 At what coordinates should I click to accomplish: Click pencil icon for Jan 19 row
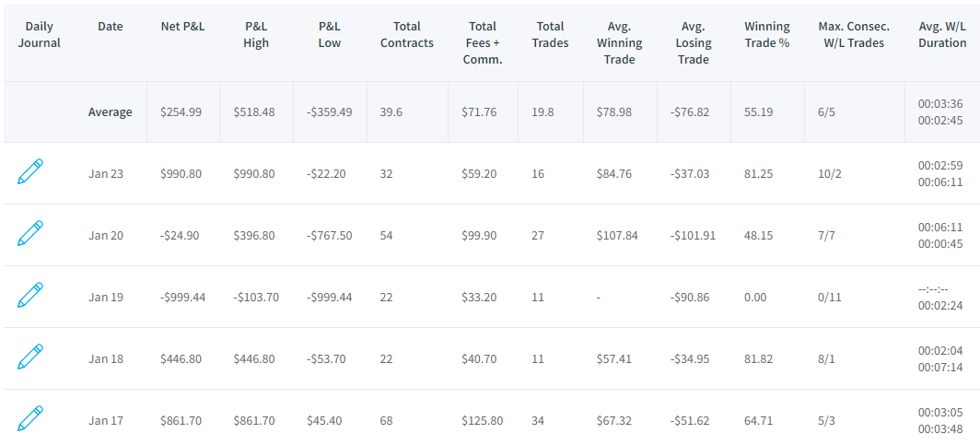coord(30,295)
